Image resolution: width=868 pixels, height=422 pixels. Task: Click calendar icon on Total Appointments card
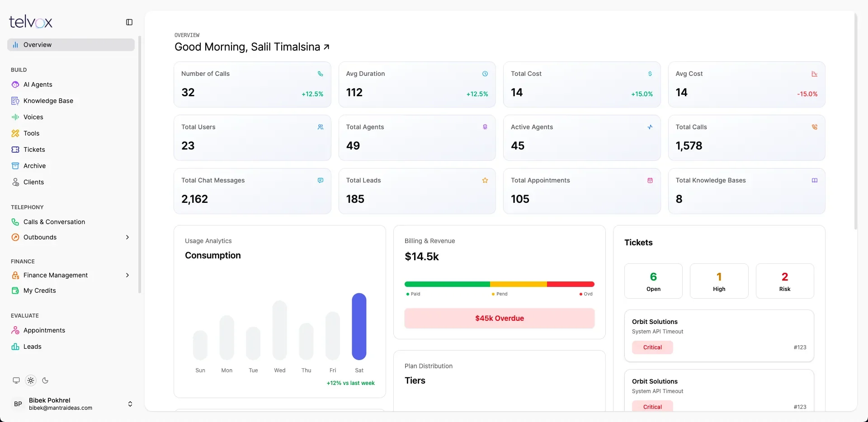coord(650,180)
